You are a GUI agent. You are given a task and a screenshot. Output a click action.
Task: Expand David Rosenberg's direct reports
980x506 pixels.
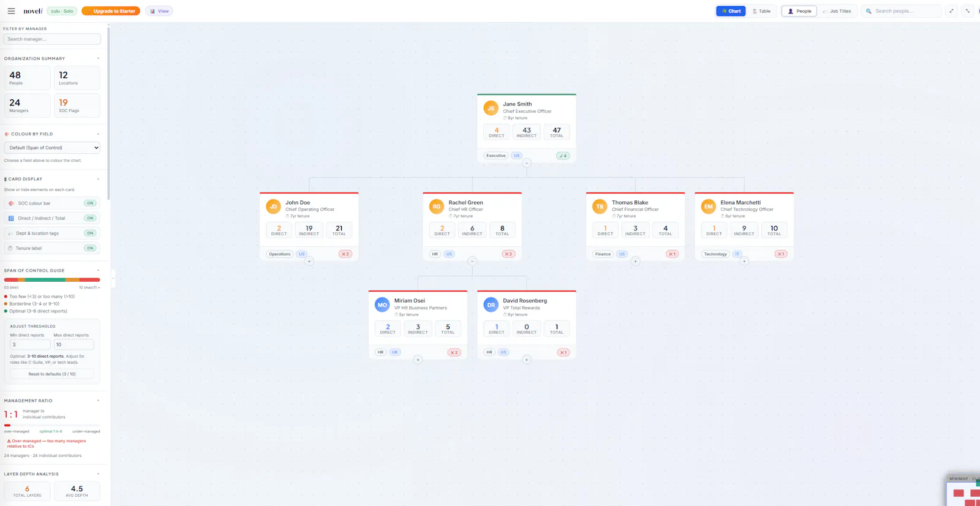coord(527,360)
